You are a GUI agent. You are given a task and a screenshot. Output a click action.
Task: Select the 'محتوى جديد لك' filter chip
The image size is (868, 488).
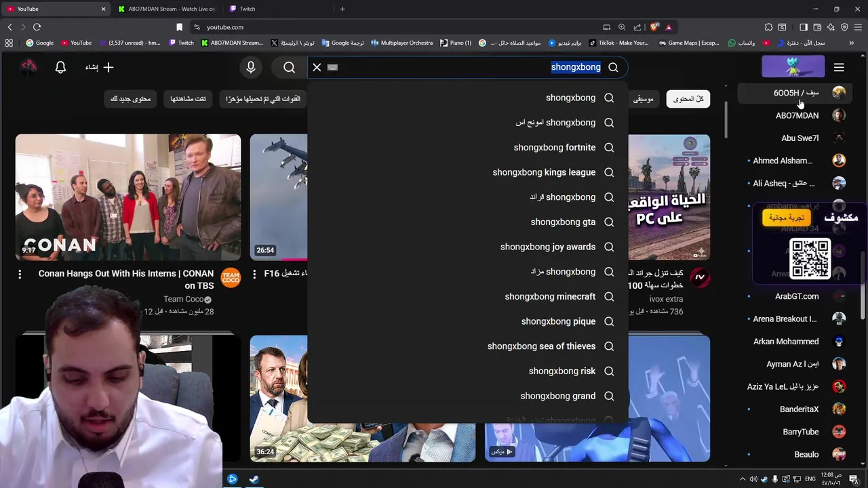(130, 99)
